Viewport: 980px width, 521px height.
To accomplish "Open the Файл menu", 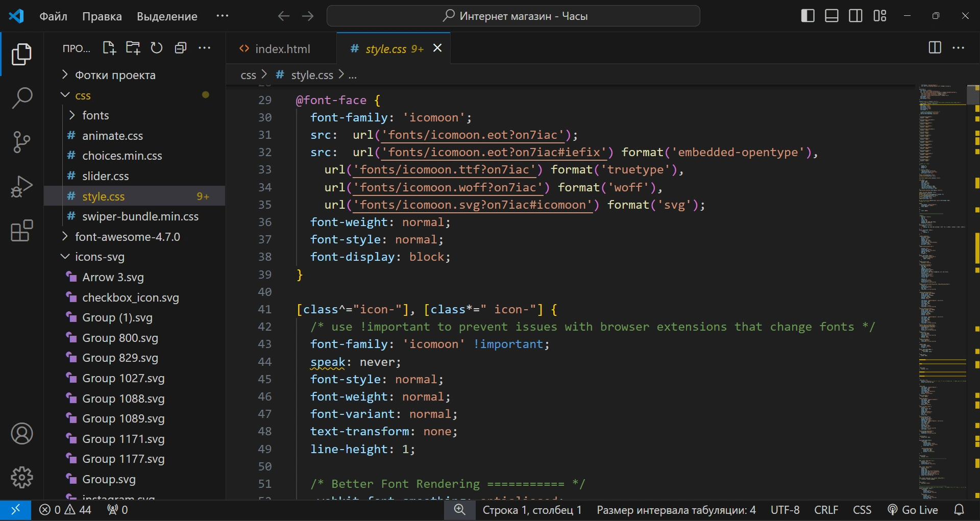I will point(53,16).
